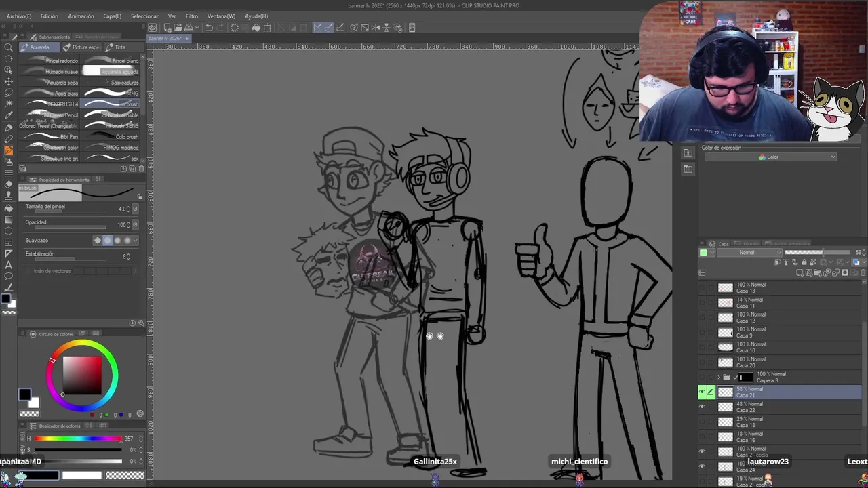Select the Speech balloon tool
Viewport: 868px width, 488px height.
click(9, 277)
